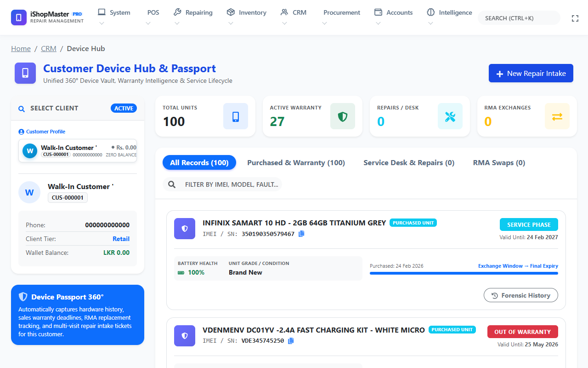
Task: Click the Total Units phone icon
Action: point(236,116)
